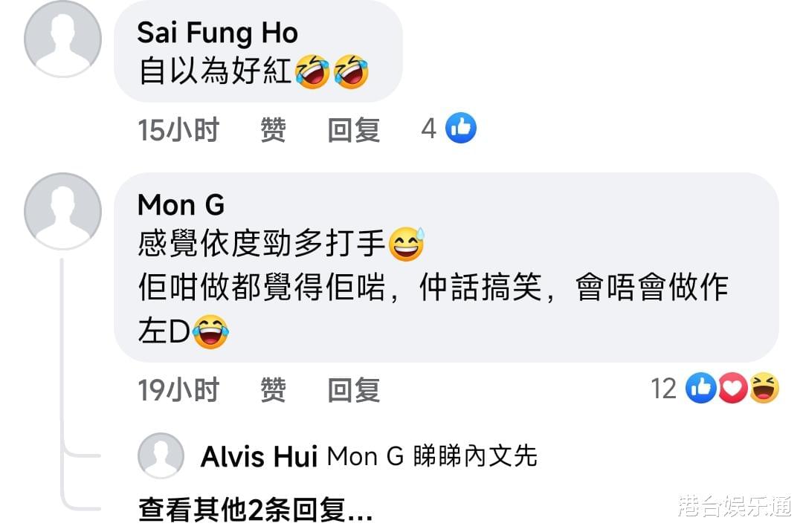The height and width of the screenshot is (532, 803).
Task: Reply to Mon G's comment via 回复
Action: 354,390
